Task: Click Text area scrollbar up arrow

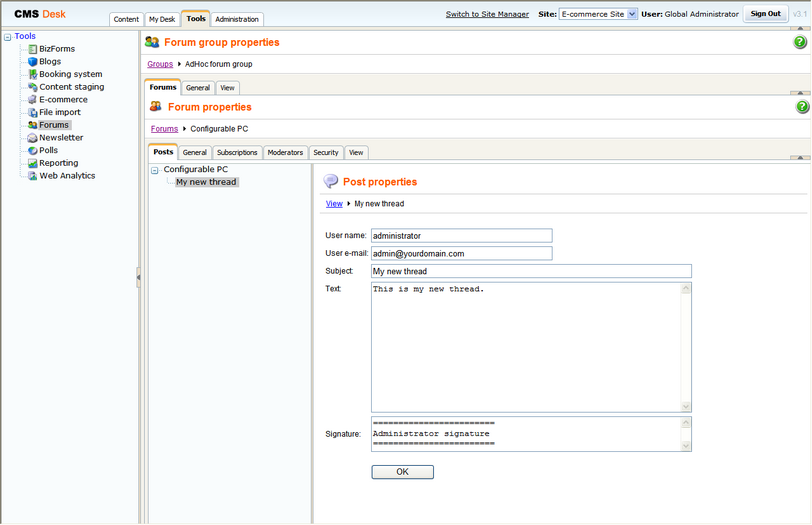Action: coord(686,288)
